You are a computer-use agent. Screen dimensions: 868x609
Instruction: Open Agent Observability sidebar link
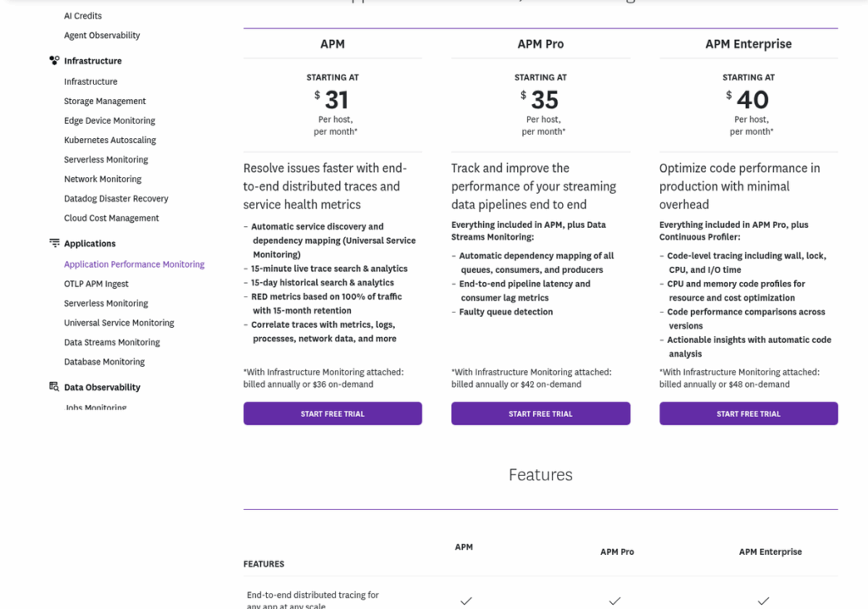pyautogui.click(x=102, y=35)
